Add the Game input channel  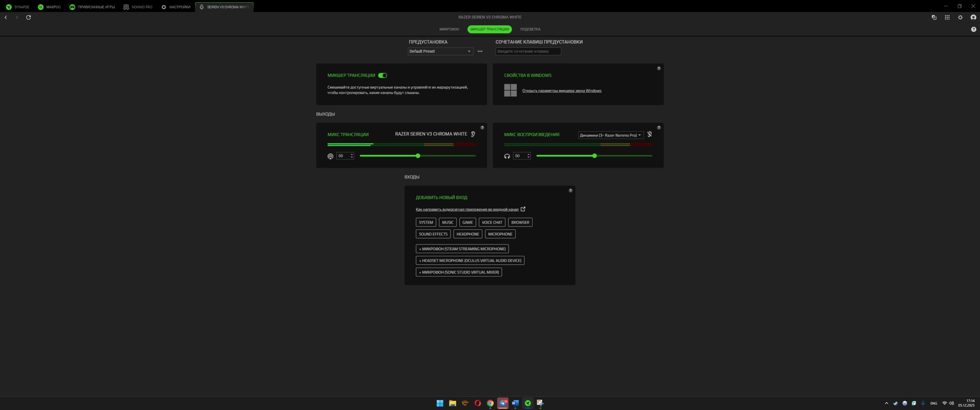(x=467, y=223)
